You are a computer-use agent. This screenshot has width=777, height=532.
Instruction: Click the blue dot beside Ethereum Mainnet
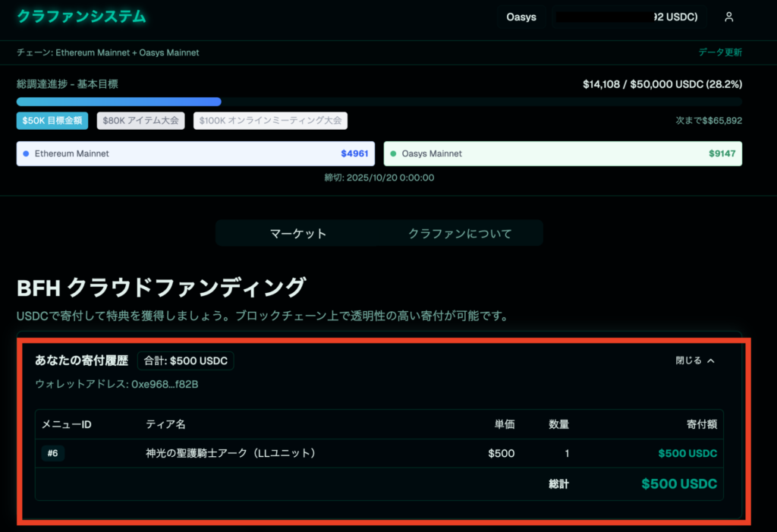26,153
